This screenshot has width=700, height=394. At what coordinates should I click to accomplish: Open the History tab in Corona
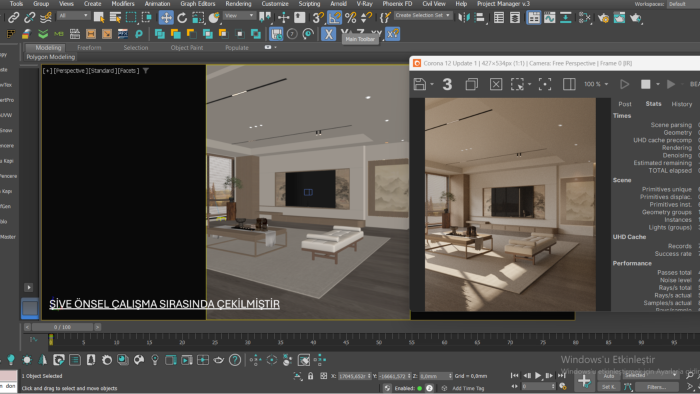tap(682, 104)
